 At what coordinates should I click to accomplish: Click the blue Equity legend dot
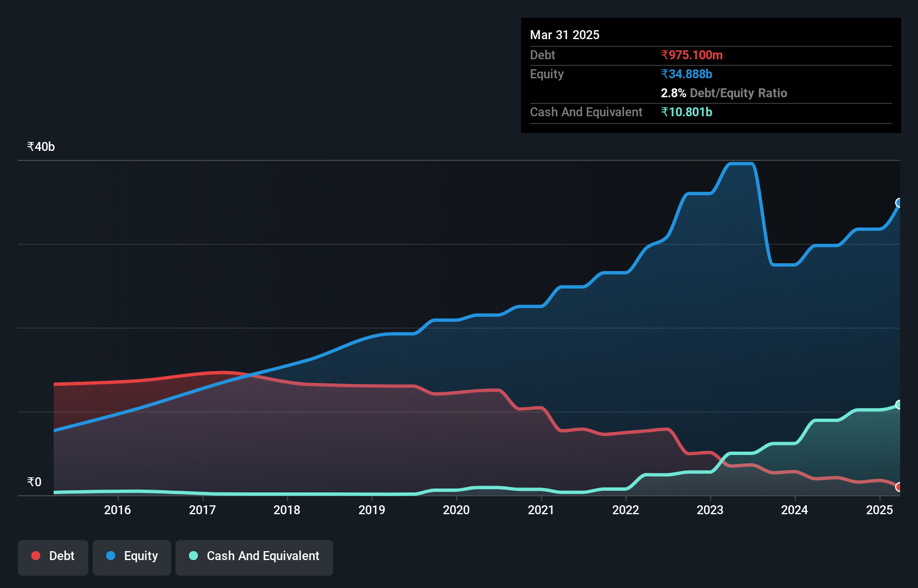point(111,556)
